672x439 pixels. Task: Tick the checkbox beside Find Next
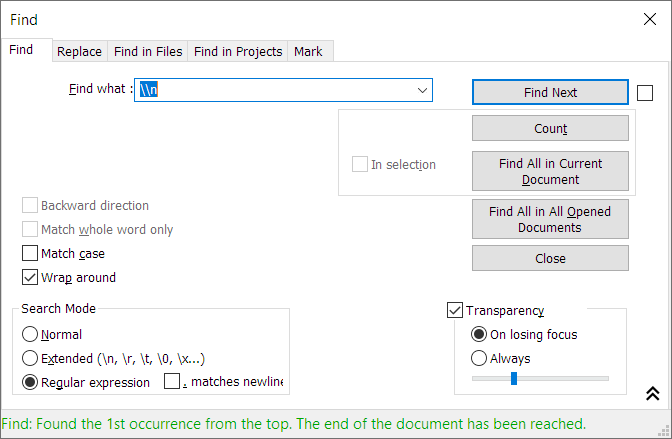tap(645, 93)
